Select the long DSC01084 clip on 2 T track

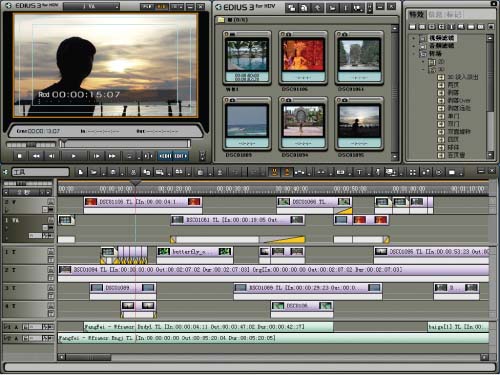pyautogui.click(x=273, y=270)
